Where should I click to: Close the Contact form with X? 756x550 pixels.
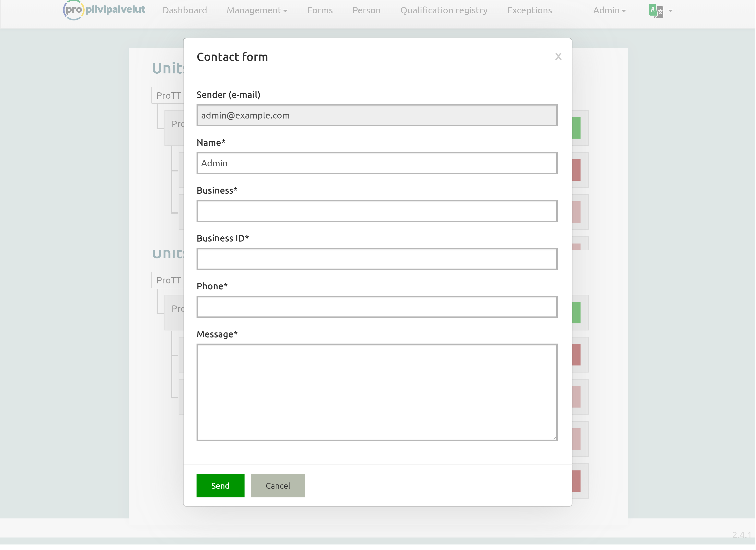click(x=558, y=57)
